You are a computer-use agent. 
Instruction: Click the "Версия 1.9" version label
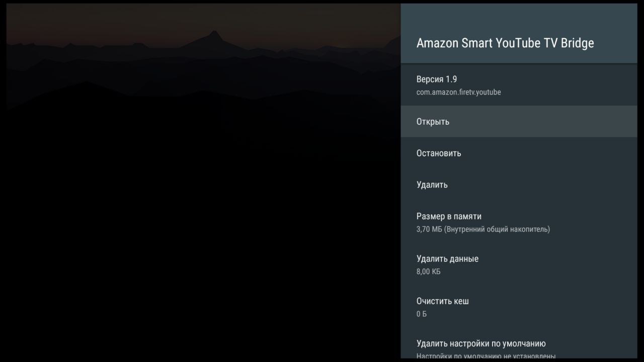(436, 79)
